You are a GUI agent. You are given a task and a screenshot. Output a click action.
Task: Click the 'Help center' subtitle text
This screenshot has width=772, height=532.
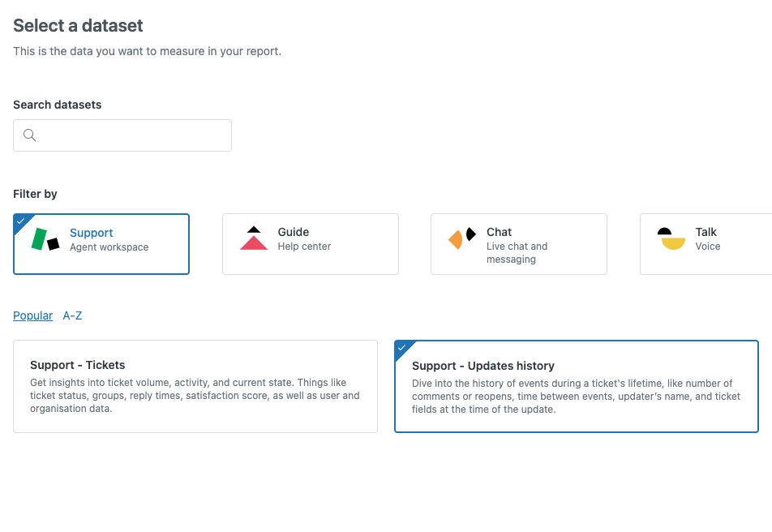tap(304, 246)
